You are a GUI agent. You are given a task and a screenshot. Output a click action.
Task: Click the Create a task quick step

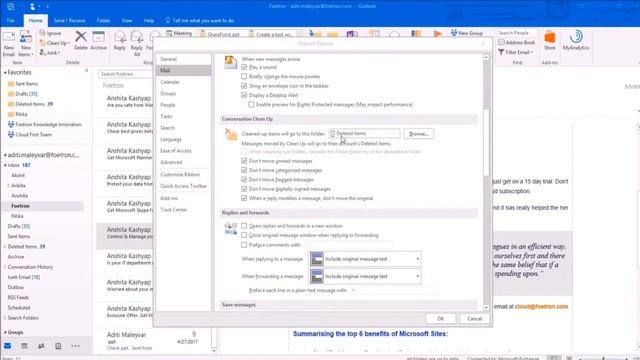tap(271, 34)
